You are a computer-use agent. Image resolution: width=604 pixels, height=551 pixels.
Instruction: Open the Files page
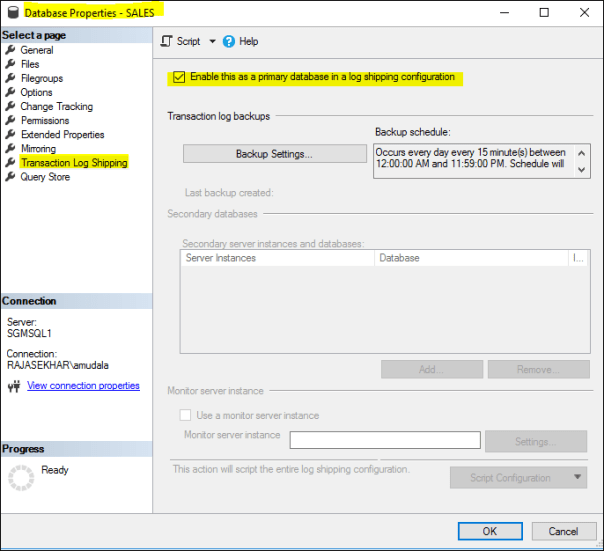tap(30, 64)
